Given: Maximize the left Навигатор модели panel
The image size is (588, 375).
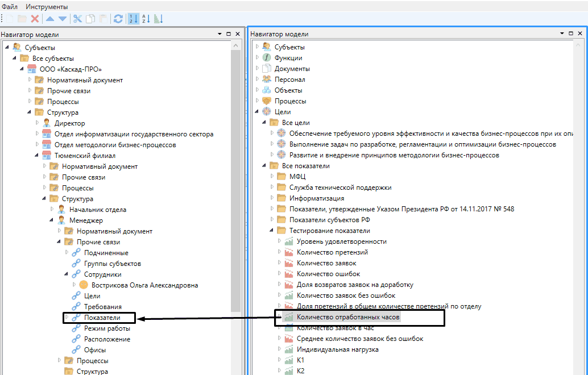Looking at the screenshot, I should click(x=229, y=34).
